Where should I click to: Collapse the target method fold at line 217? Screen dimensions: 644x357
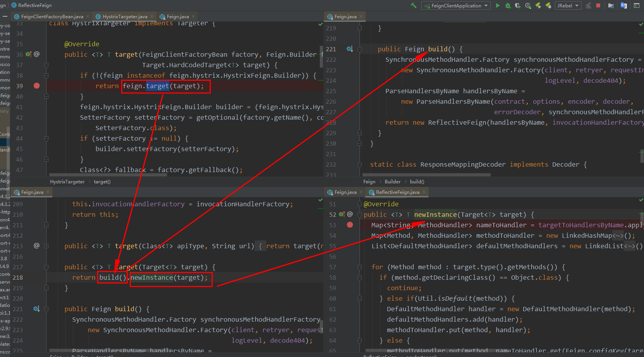(x=46, y=267)
